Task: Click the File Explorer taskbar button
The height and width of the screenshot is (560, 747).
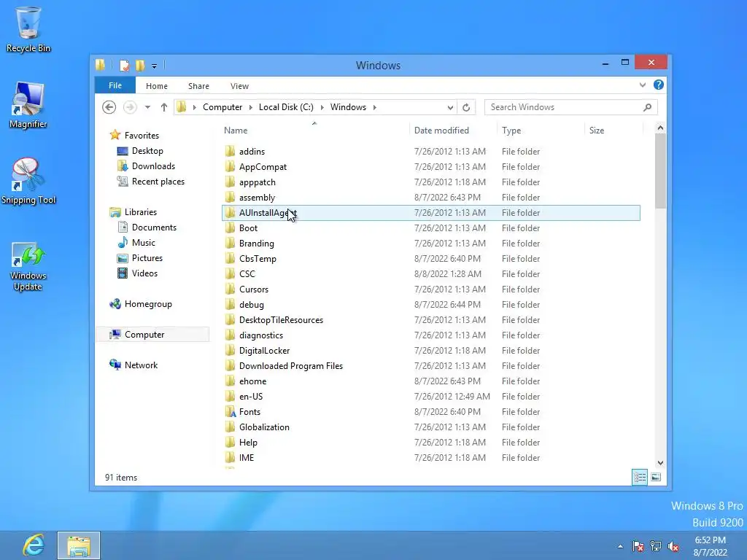Action: pos(79,545)
